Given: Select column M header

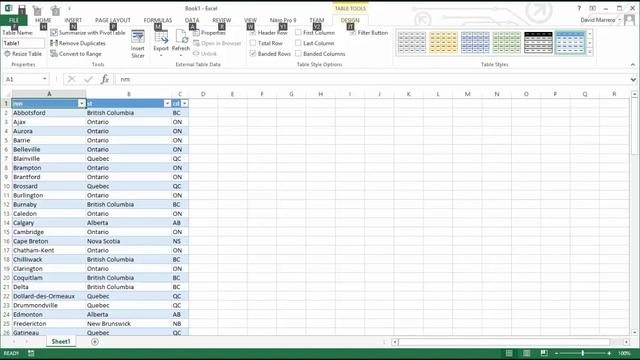Looking at the screenshot, I should (467, 94).
